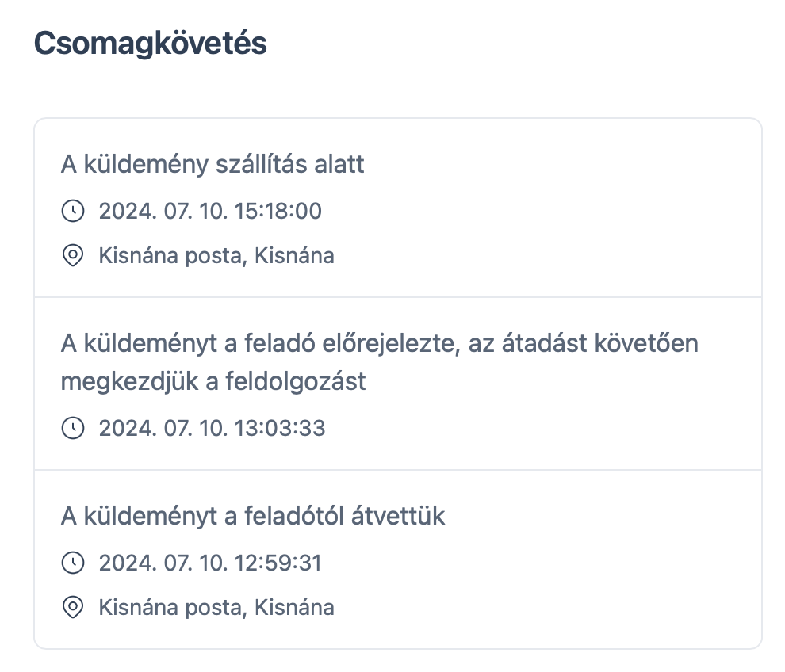Click the "megkezdjük a feldolgozást" text line
The width and height of the screenshot is (785, 672).
click(213, 381)
